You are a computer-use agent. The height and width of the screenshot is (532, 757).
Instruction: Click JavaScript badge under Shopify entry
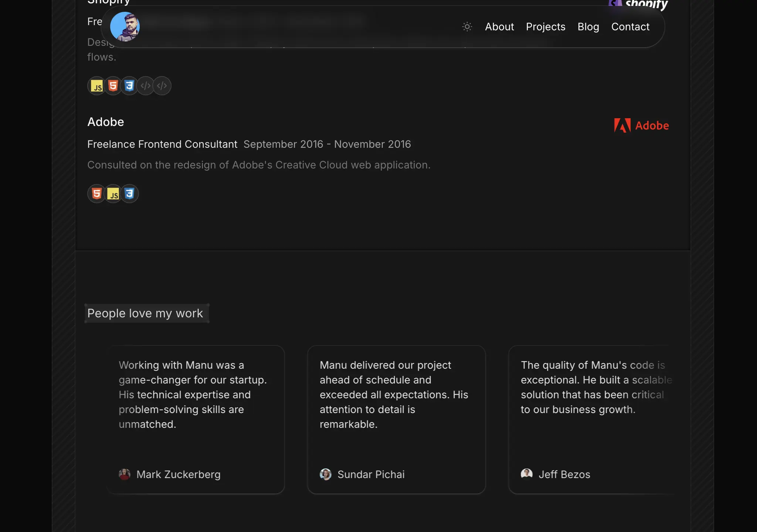tap(97, 86)
